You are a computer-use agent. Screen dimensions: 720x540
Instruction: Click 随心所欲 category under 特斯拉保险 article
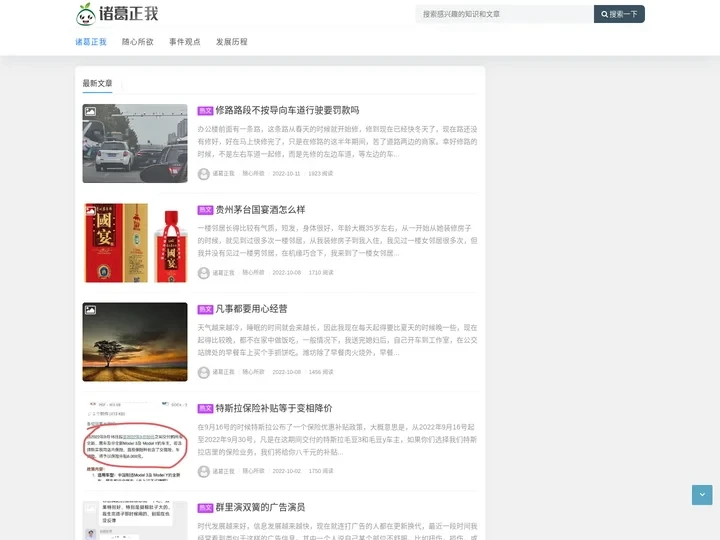(x=253, y=471)
